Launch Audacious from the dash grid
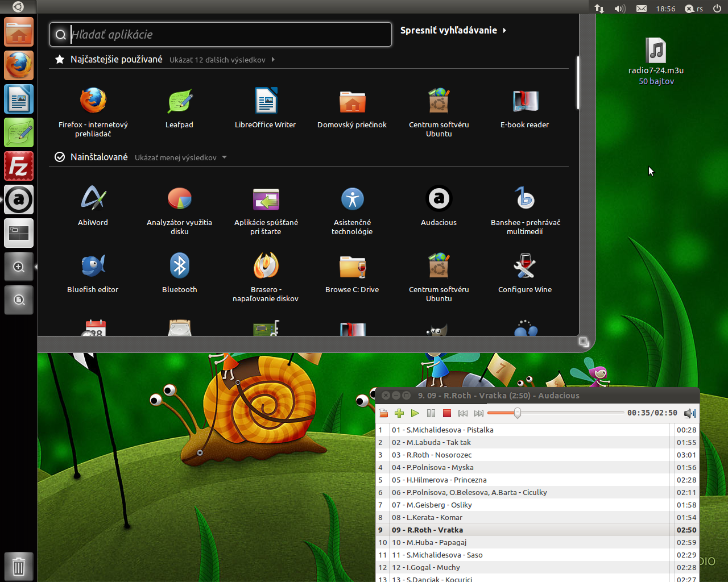The image size is (728, 582). [x=439, y=206]
